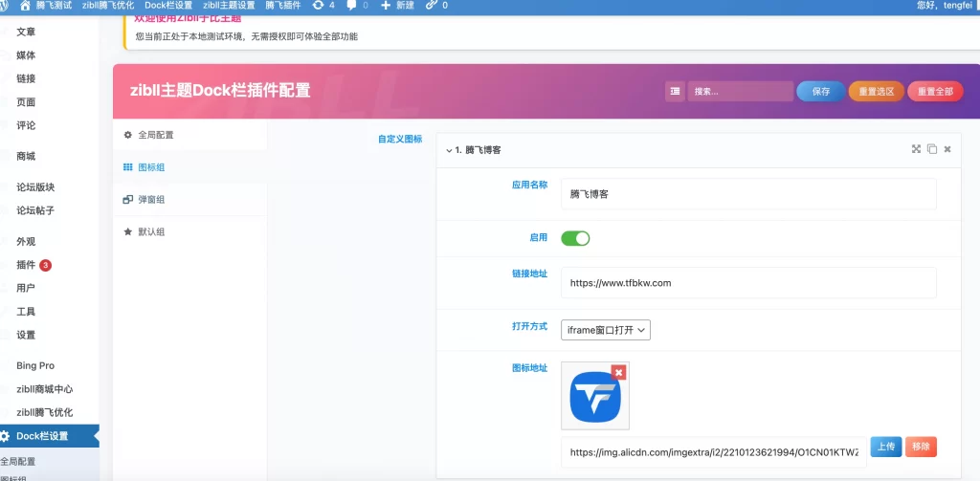Viewport: 980px width, 481px height.
Task: Collapse the 1. 腾飞博客 accordion chevron
Action: (x=449, y=150)
